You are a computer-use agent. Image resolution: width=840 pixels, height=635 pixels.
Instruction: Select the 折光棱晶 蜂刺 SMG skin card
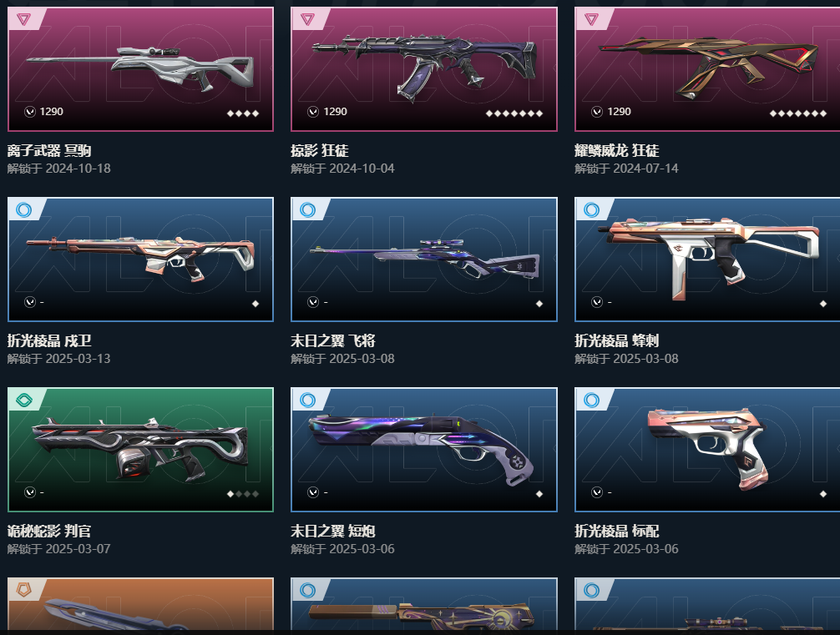707,260
